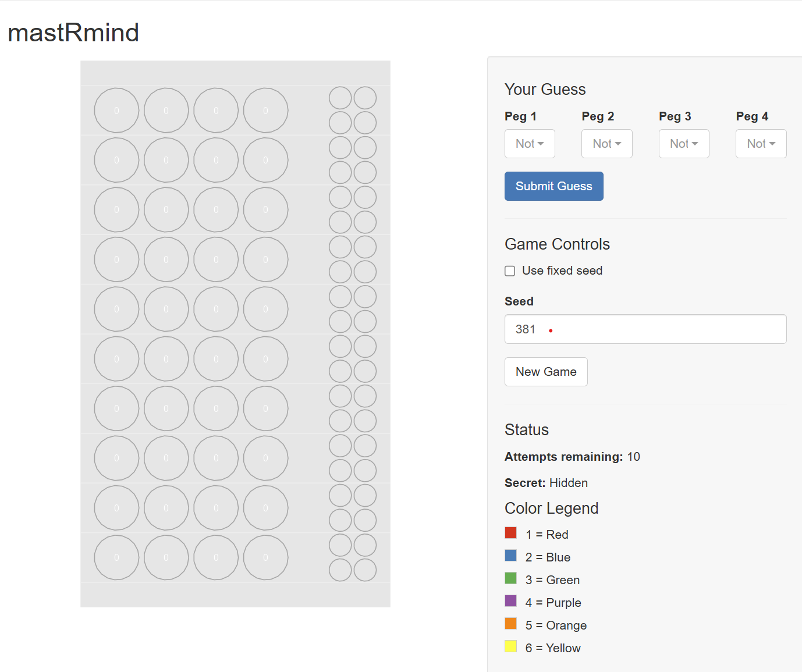This screenshot has width=802, height=672.
Task: Click the Seed input field
Action: (645, 329)
